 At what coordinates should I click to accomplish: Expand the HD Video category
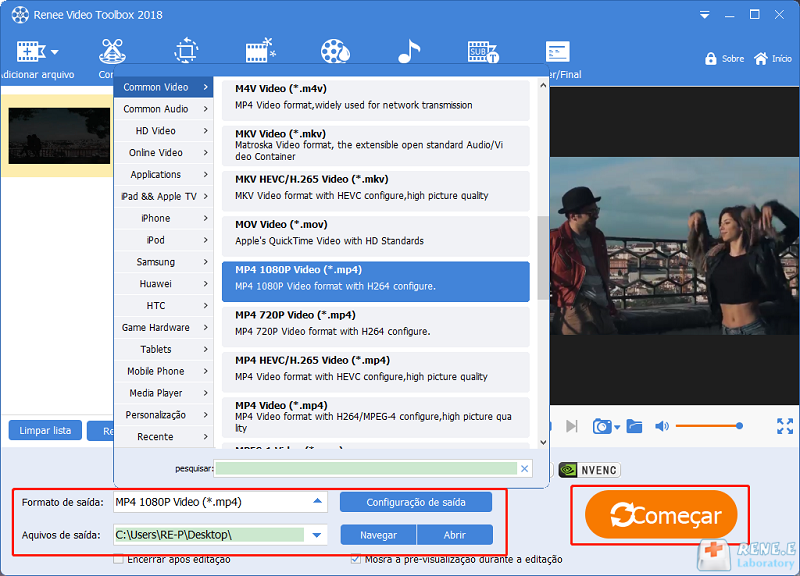(x=163, y=131)
